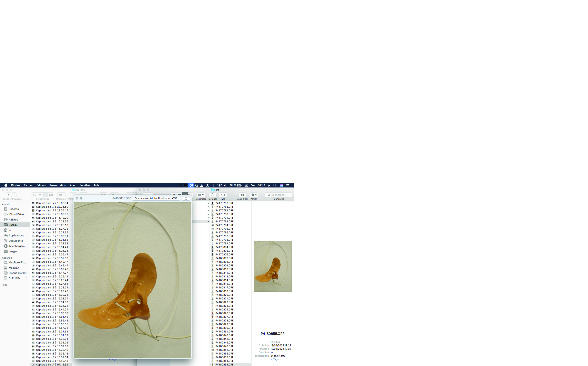Click the Rechercher search field
The width and height of the screenshot is (588, 366).
(278, 195)
